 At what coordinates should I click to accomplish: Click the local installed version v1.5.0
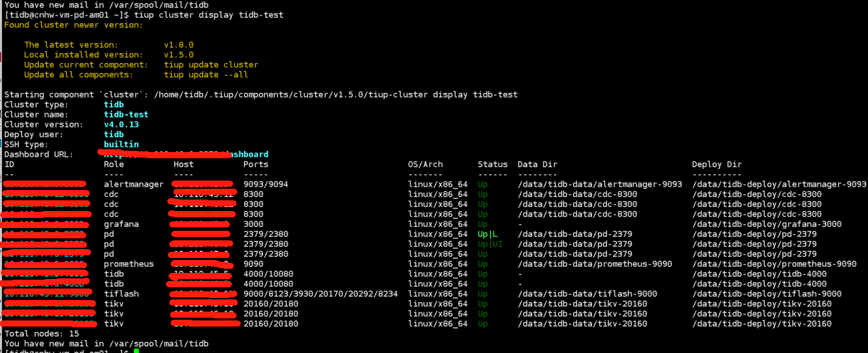point(178,55)
